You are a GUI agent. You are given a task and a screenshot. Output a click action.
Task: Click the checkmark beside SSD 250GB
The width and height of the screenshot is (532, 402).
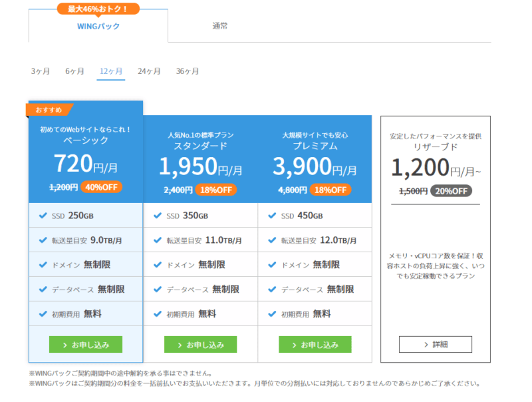[x=43, y=216]
